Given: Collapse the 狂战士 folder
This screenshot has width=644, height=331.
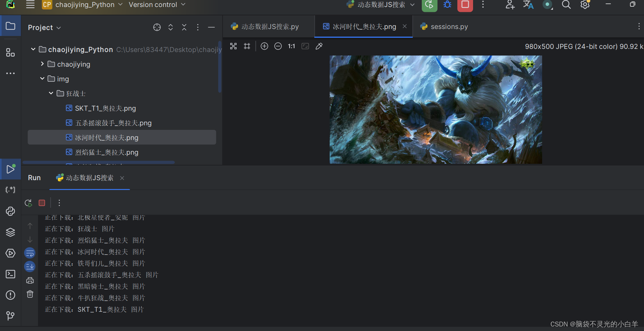Looking at the screenshot, I should pos(51,93).
